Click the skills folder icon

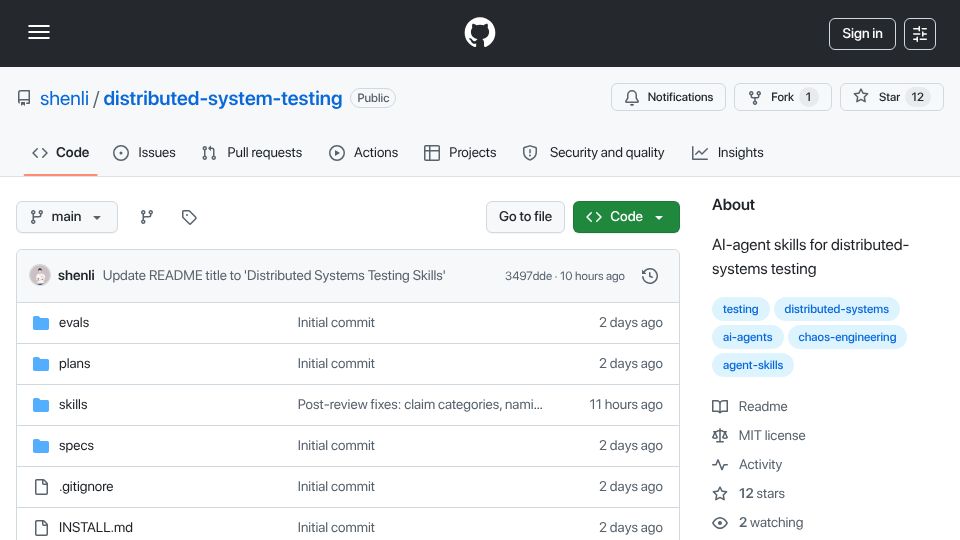click(x=41, y=405)
